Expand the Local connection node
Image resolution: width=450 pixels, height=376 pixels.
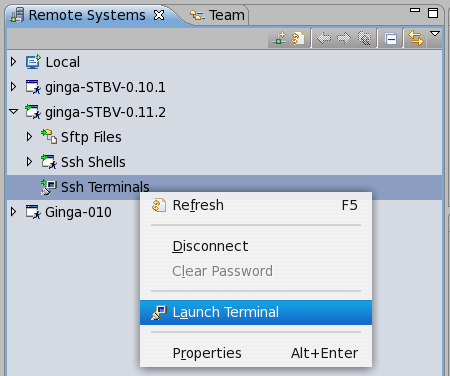(13, 62)
